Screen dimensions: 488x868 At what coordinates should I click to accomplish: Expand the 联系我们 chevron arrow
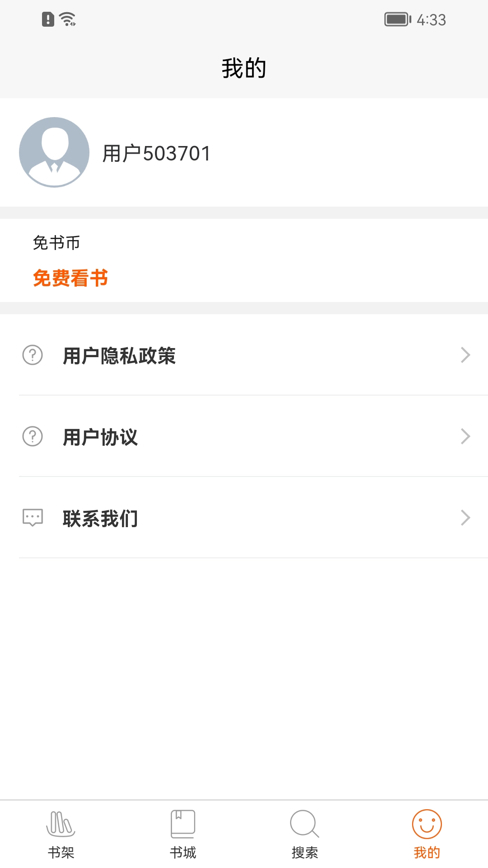465,518
